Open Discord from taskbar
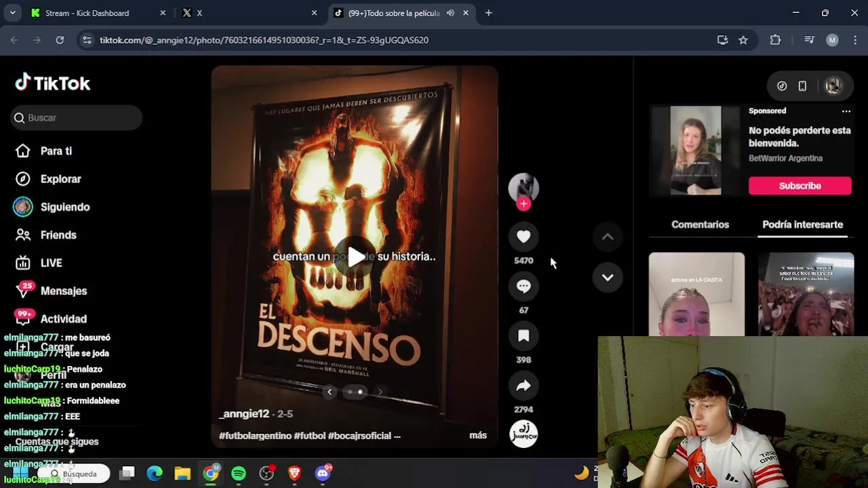 point(323,473)
